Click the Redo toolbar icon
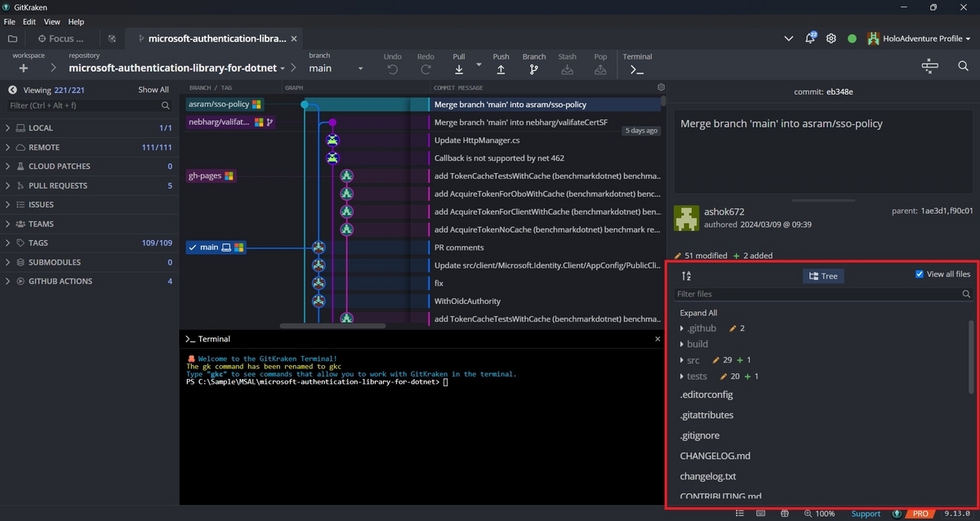The width and height of the screenshot is (980, 521). coord(425,69)
